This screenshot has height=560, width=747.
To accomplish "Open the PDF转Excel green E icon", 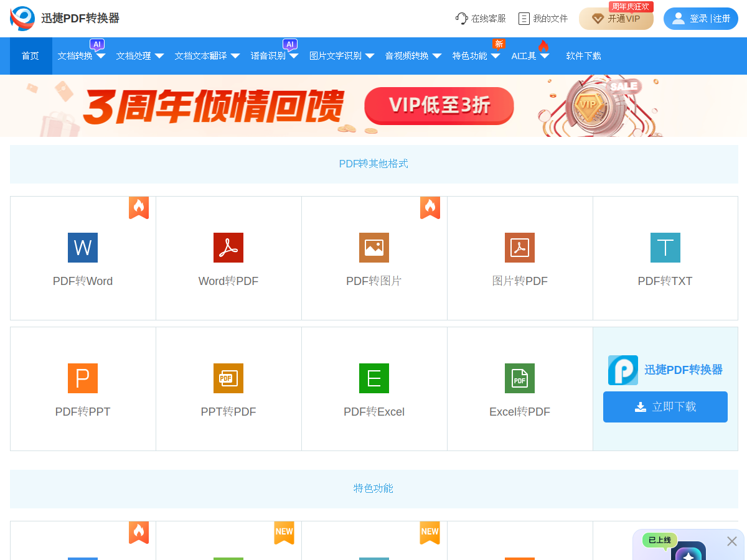I will pos(374,378).
